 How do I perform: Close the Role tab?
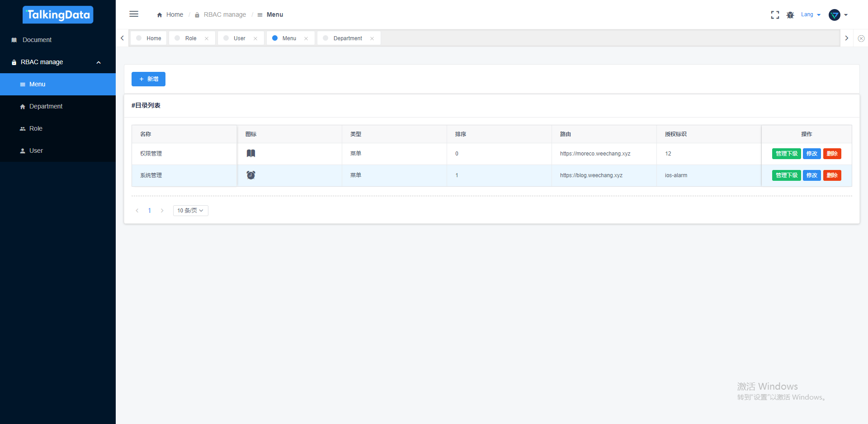tap(207, 38)
